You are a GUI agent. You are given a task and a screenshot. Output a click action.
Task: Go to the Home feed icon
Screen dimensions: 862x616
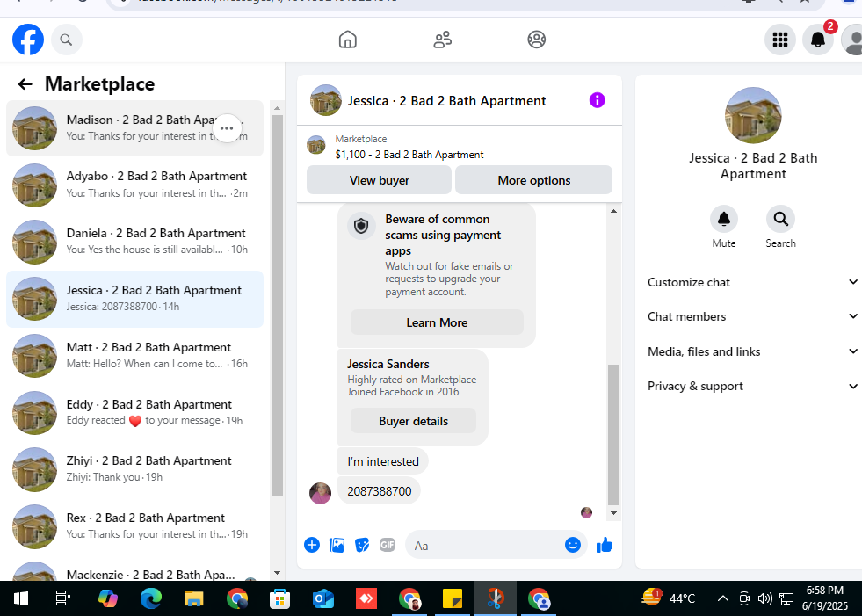[347, 40]
